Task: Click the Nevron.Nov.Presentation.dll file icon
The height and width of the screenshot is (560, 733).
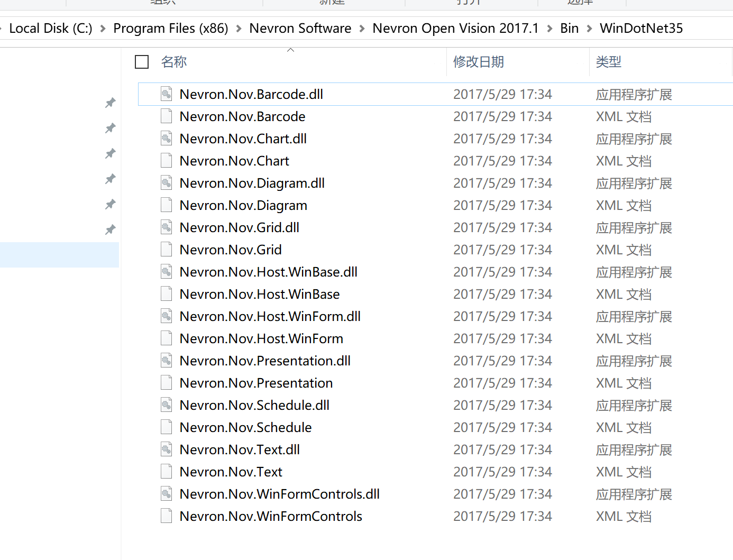Action: [166, 361]
